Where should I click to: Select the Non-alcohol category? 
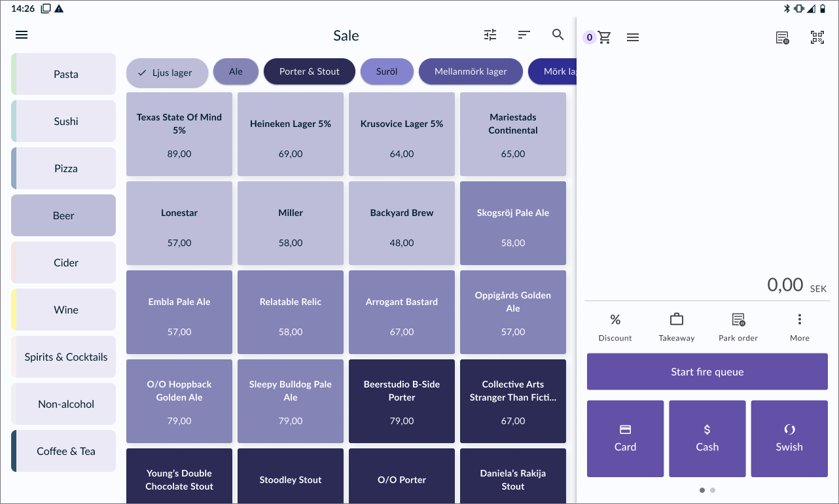coord(63,404)
